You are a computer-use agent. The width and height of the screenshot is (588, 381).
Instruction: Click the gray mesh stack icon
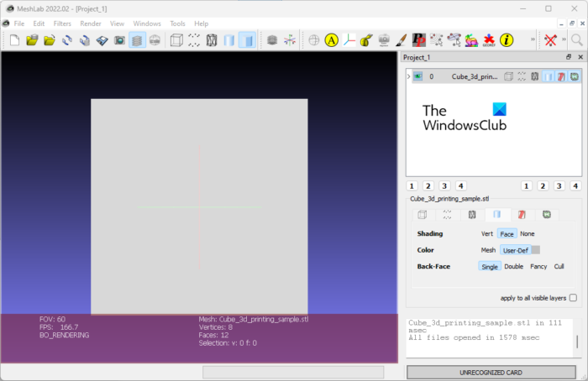[272, 40]
